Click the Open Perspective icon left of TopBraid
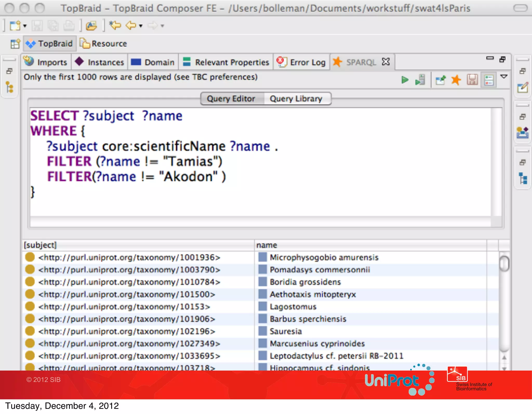532x414 pixels. 15,44
